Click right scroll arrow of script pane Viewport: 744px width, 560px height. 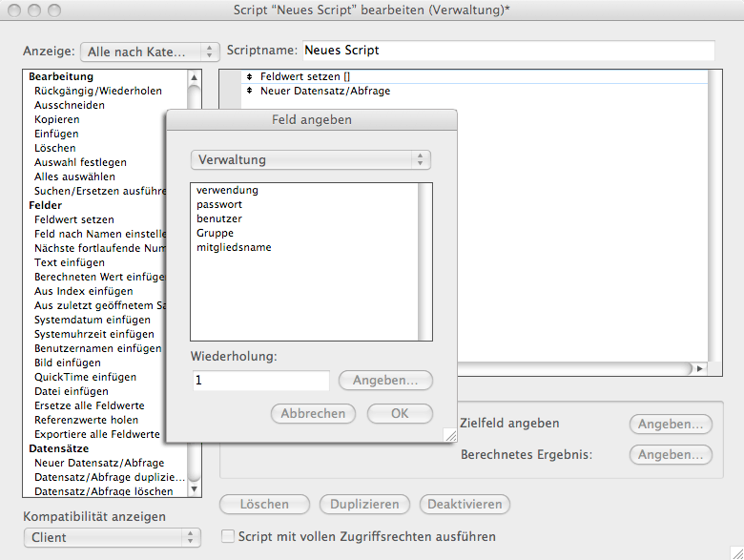pos(700,368)
